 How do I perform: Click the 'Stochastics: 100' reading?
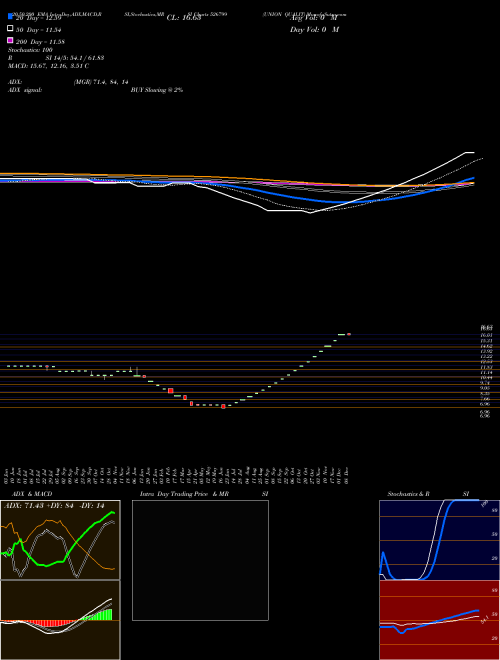coord(30,50)
